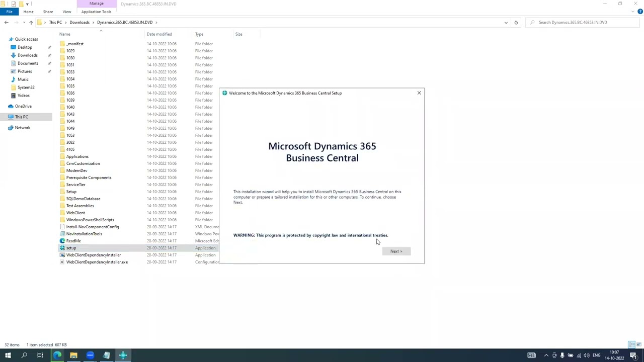644x362 pixels.
Task: Select the folder named 4105
Action: click(x=70, y=149)
